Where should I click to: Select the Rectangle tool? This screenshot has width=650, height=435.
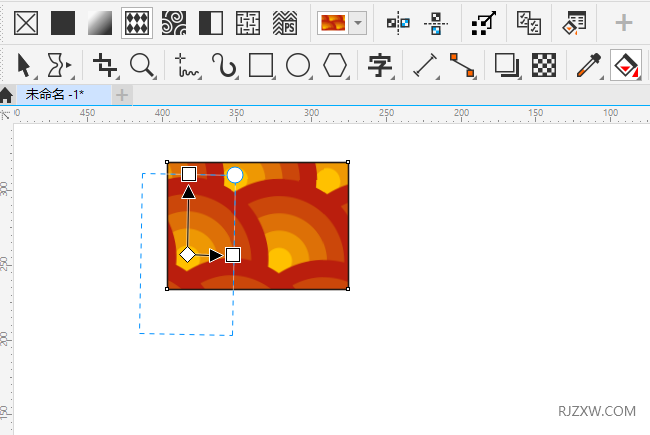tap(261, 66)
